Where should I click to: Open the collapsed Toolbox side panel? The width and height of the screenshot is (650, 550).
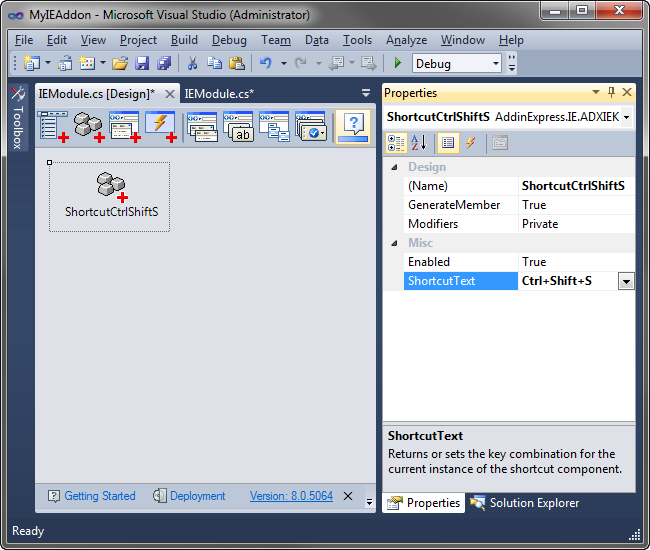(x=18, y=117)
